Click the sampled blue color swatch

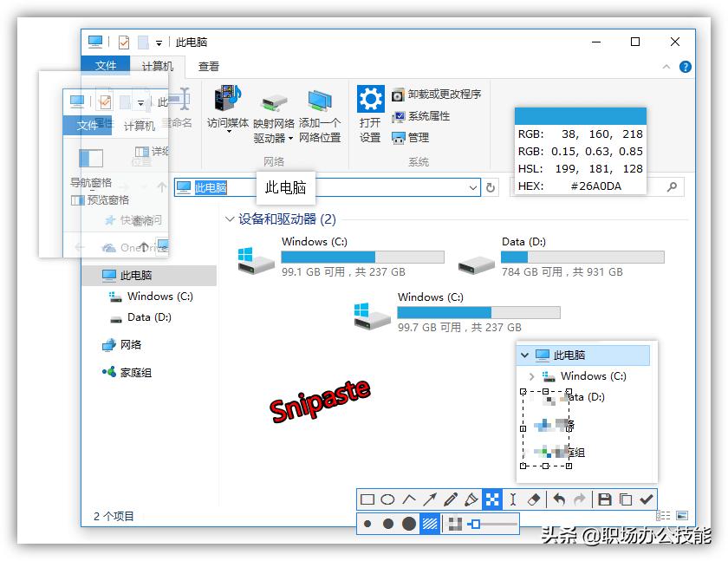tap(581, 115)
